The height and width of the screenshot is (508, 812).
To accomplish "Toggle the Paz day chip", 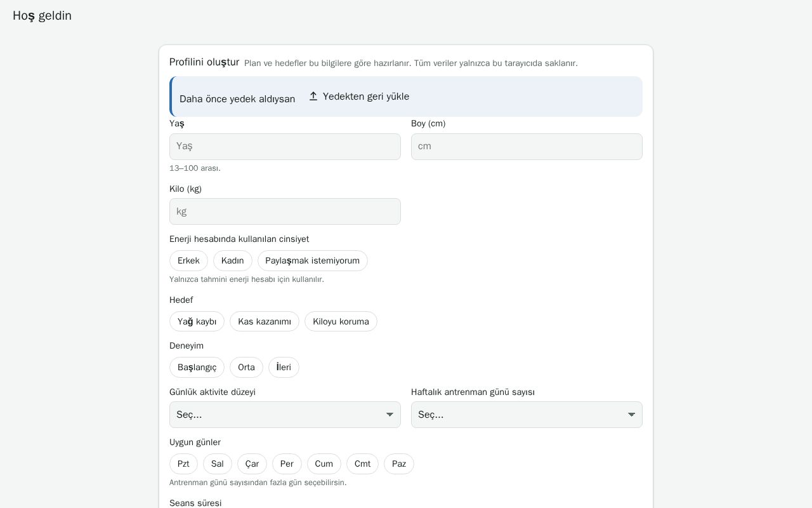I will (x=399, y=464).
